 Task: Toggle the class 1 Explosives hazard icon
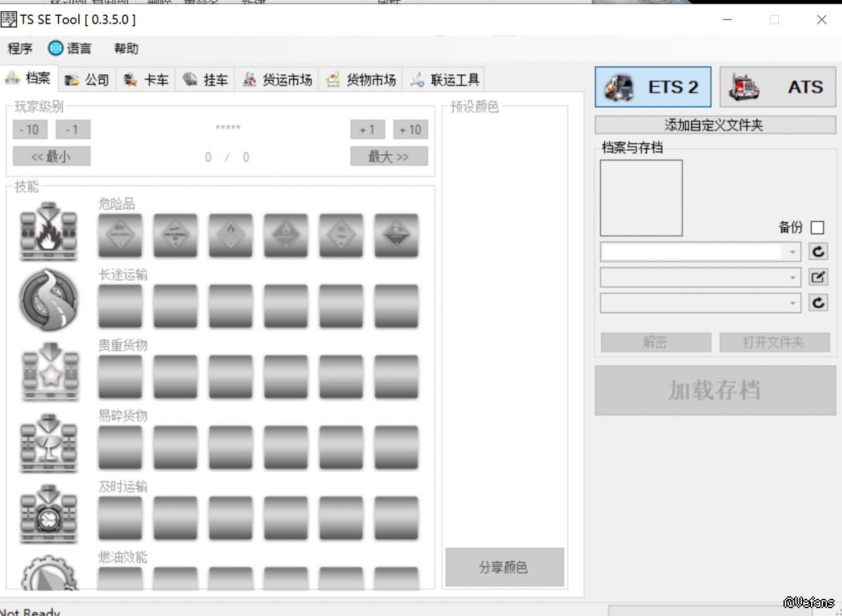click(120, 235)
